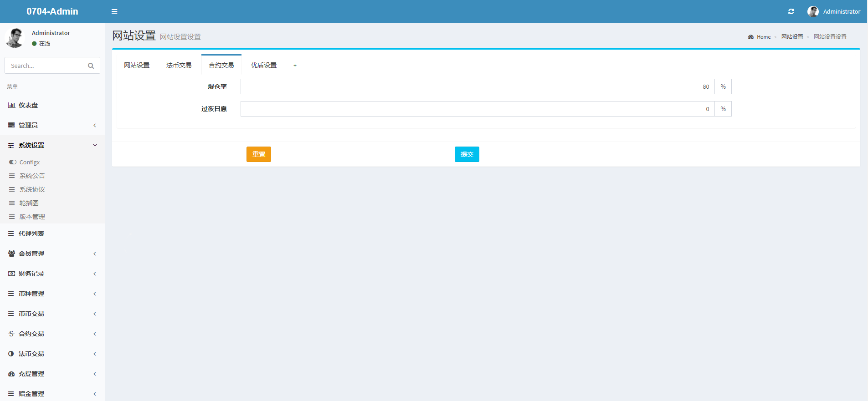Click the search magnifier icon in sidebar
Viewport: 868px width, 401px height.
[91, 66]
